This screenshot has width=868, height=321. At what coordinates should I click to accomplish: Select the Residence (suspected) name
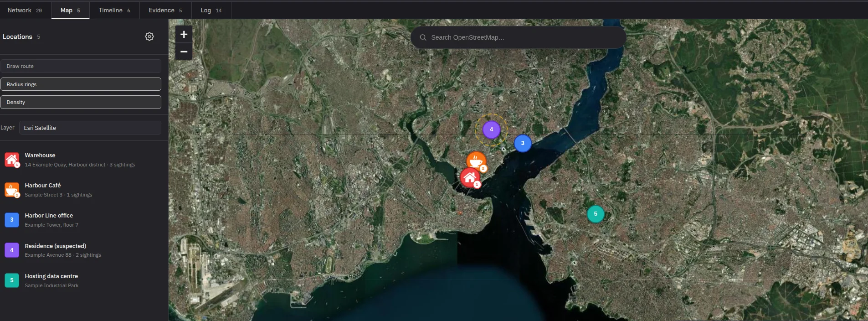click(56, 246)
